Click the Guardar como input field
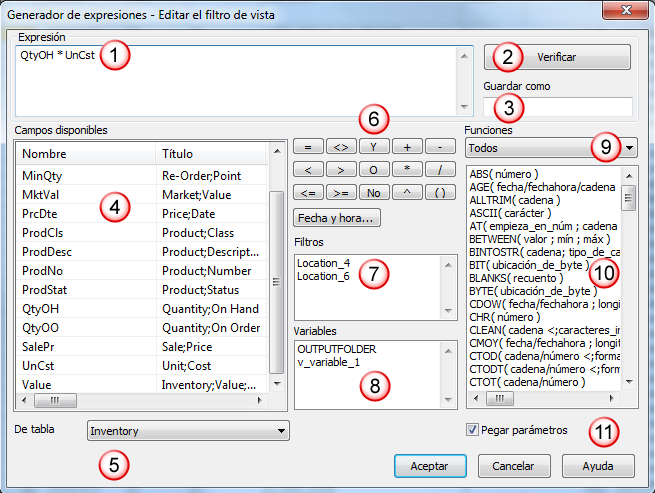 [557, 106]
